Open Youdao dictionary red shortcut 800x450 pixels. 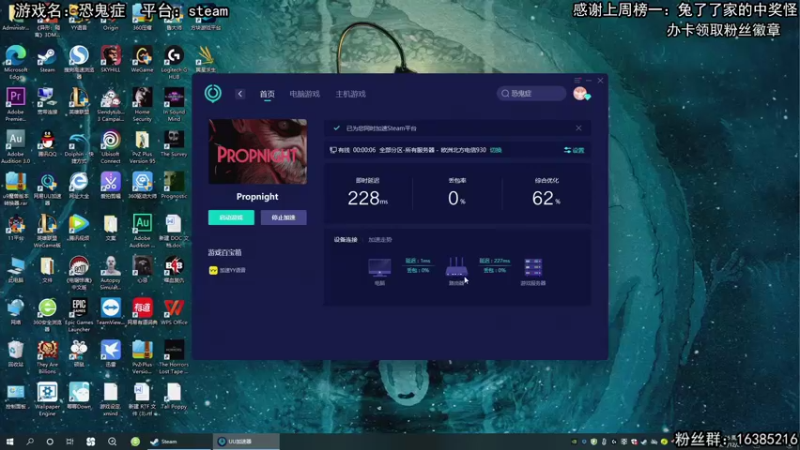click(x=142, y=312)
